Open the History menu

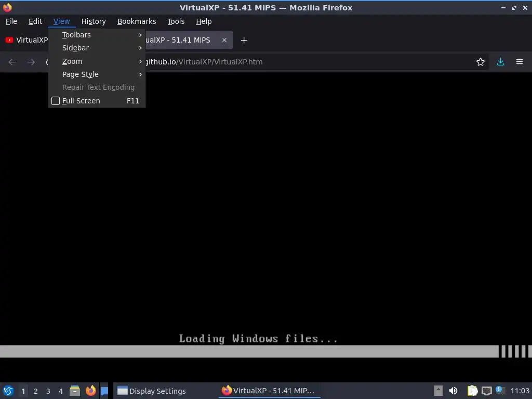click(x=94, y=21)
